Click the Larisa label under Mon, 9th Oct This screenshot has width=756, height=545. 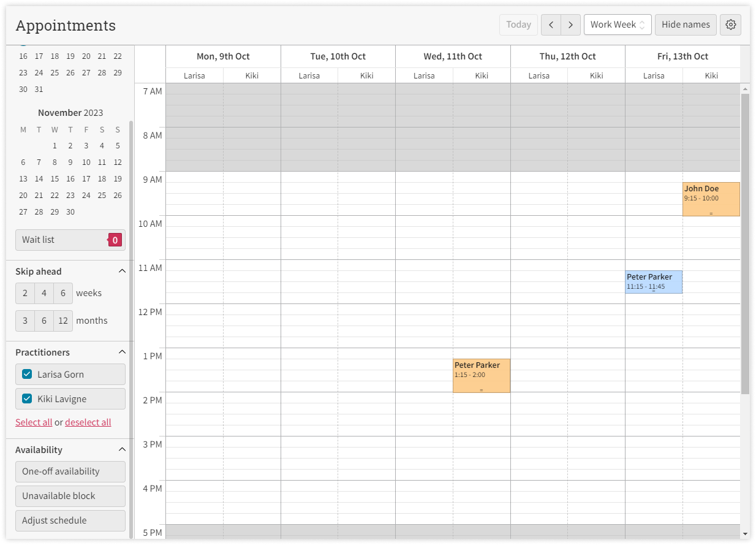click(194, 75)
